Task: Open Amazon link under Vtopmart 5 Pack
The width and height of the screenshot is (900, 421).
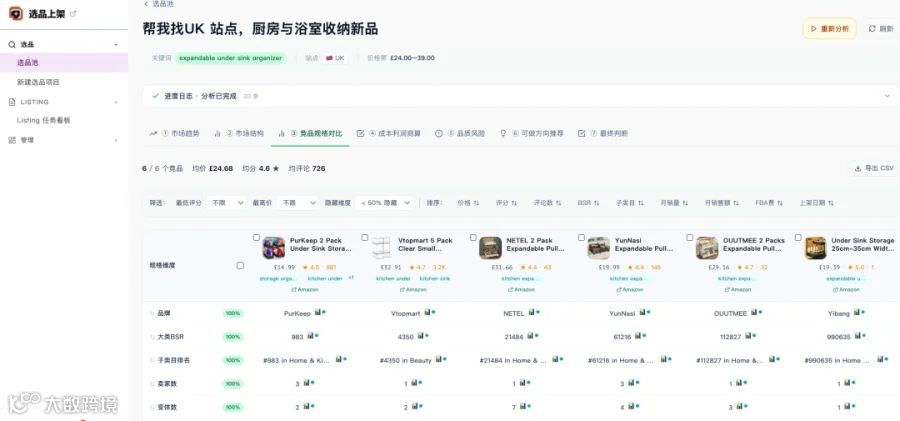Action: click(x=413, y=289)
